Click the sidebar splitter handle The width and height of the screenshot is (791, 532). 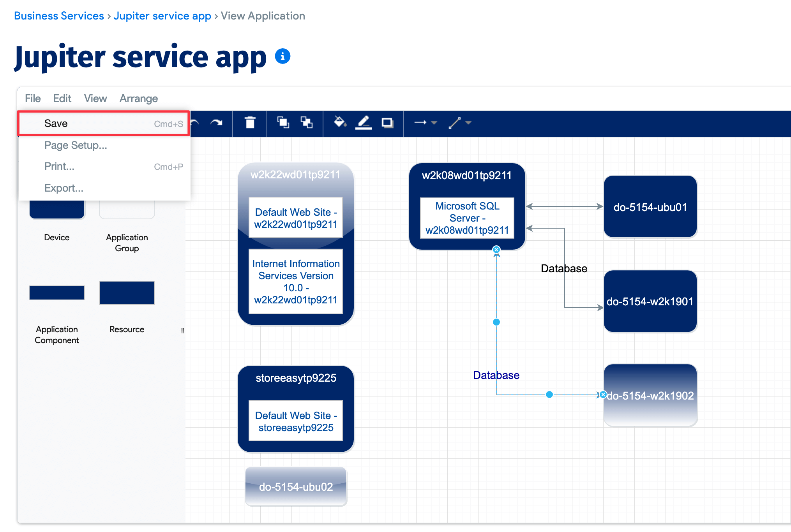click(x=182, y=331)
